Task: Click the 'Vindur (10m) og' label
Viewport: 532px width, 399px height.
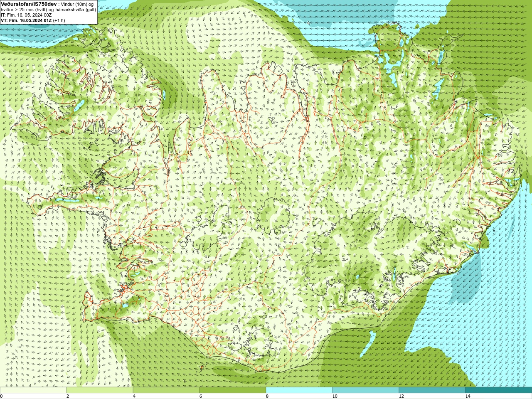Action: pos(78,4)
